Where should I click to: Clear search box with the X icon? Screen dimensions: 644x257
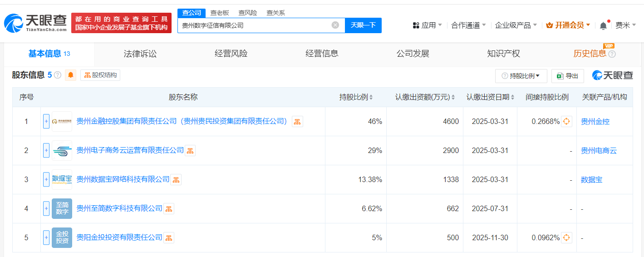(335, 25)
